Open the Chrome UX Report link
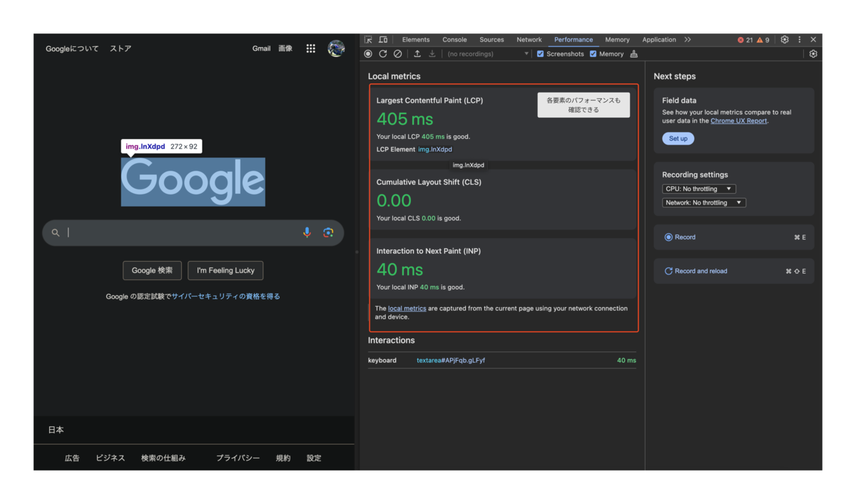This screenshot has width=856, height=504. click(x=739, y=121)
